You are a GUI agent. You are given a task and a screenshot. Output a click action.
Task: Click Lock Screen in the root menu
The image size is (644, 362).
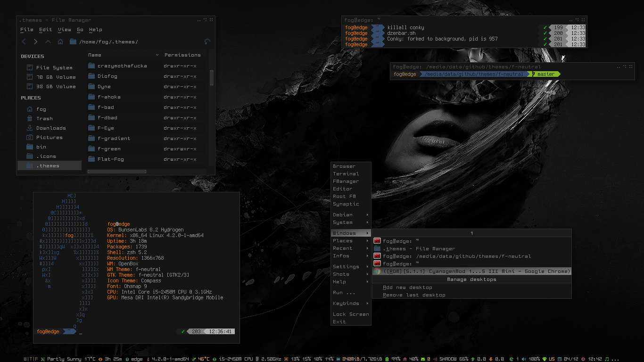coord(351,314)
